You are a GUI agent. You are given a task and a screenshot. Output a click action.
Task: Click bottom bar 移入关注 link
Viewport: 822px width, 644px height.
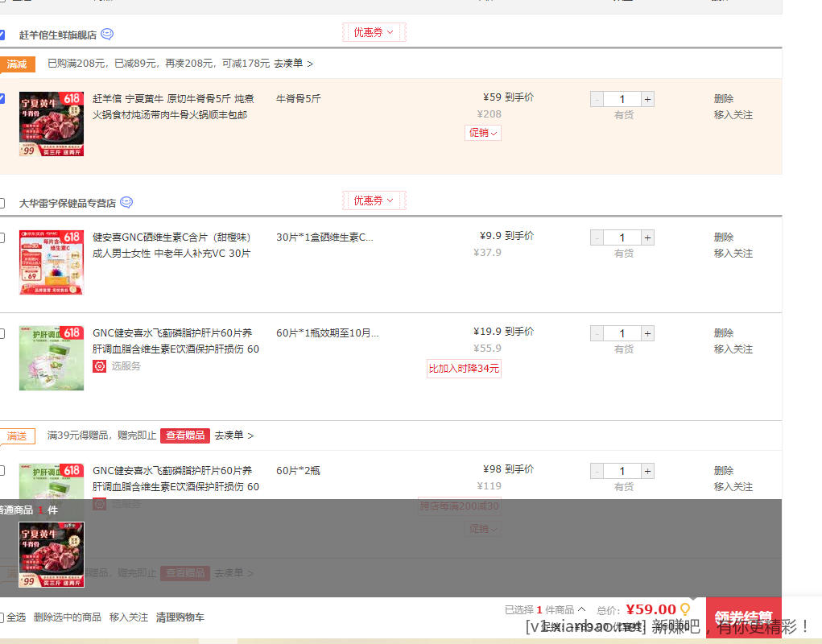click(x=129, y=617)
